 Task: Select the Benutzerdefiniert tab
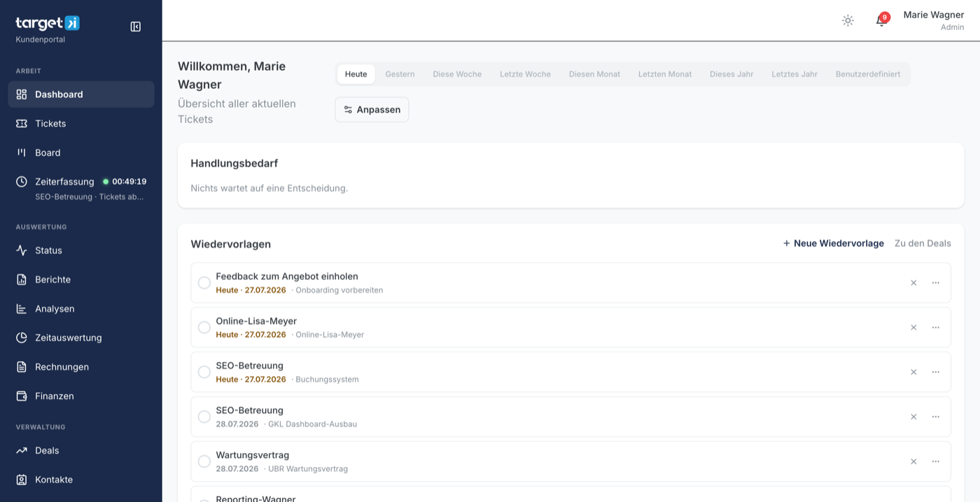coord(868,74)
